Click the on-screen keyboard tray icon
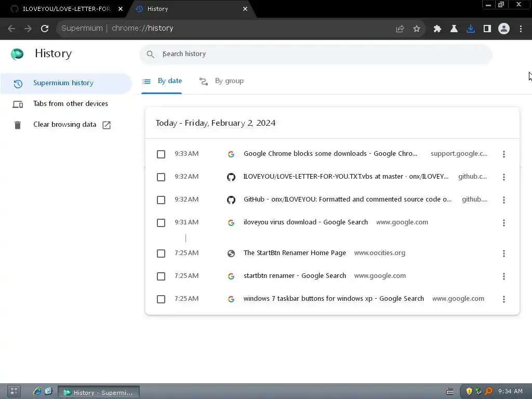 point(450,392)
